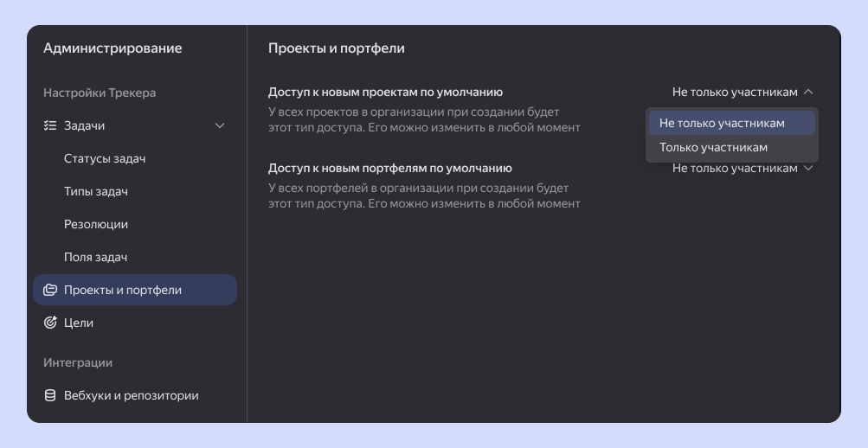This screenshot has height=448, width=868.
Task: Click the Вебхуки и репозитории database icon
Action: click(50, 395)
